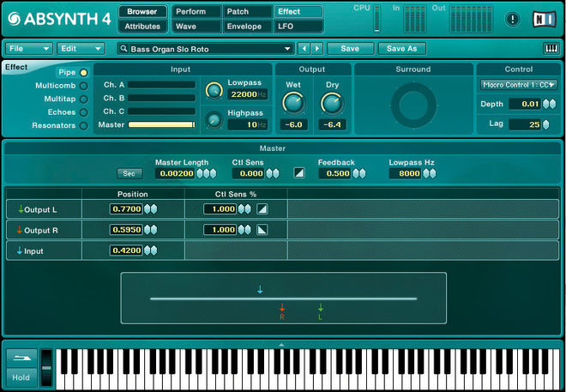Open the Bass Organ Slo Roto preset dropdown
The image size is (566, 392).
click(x=206, y=49)
